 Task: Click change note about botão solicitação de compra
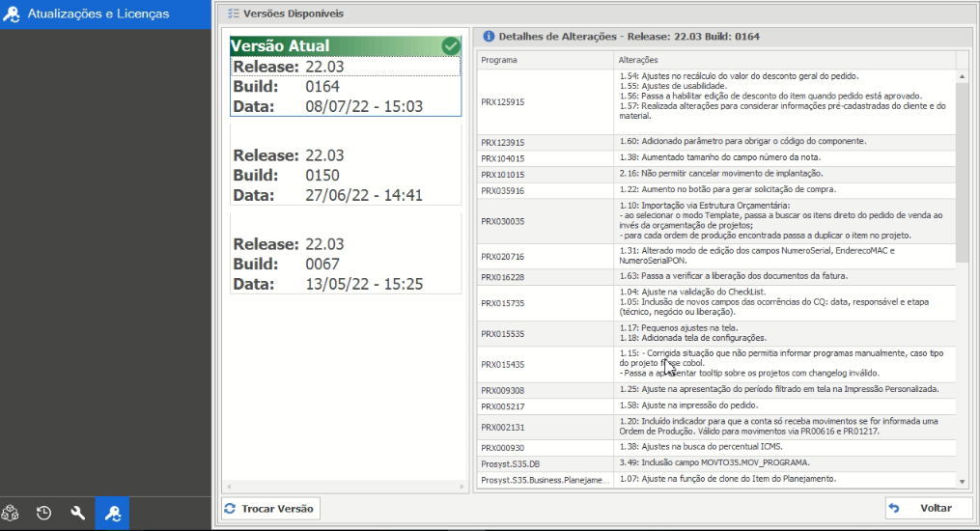[727, 189]
